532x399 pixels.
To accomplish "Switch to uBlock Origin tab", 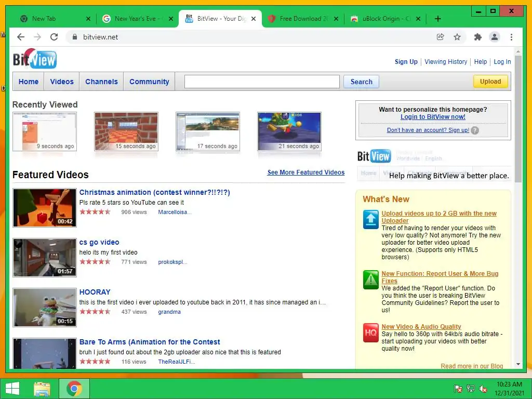I will (x=386, y=19).
